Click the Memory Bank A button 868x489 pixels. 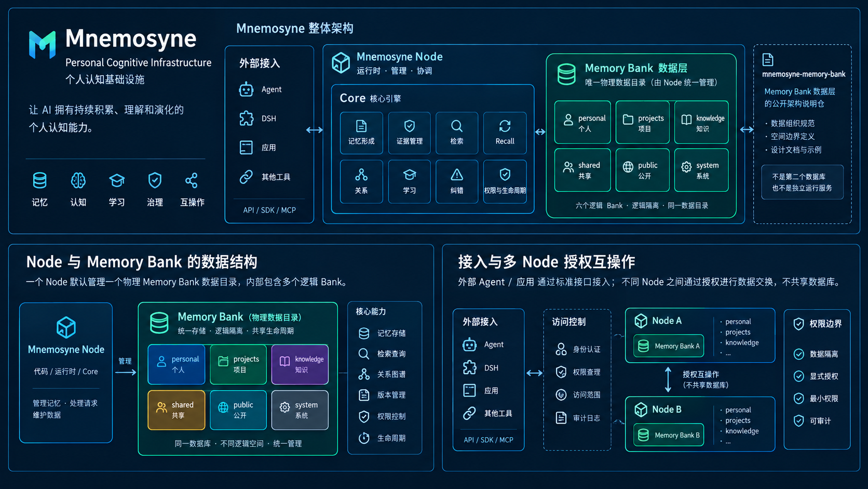pos(669,346)
